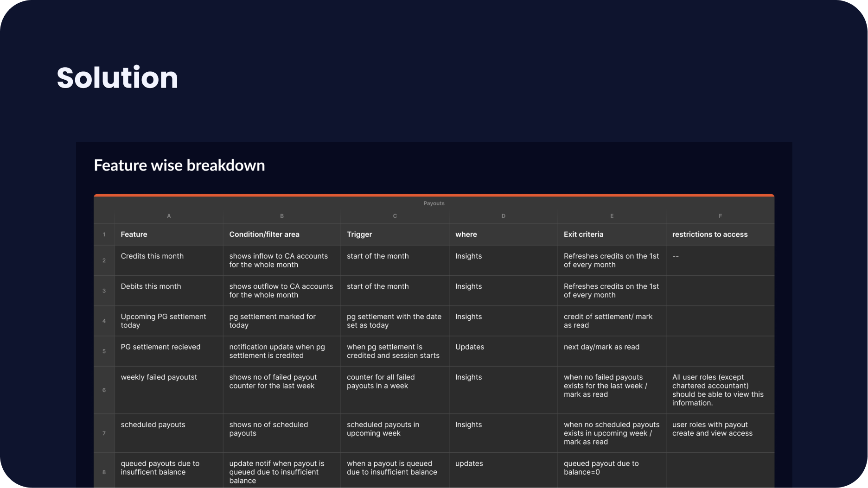Select the 'Upcoming PG settlement today' cell
868x488 pixels.
(169, 321)
